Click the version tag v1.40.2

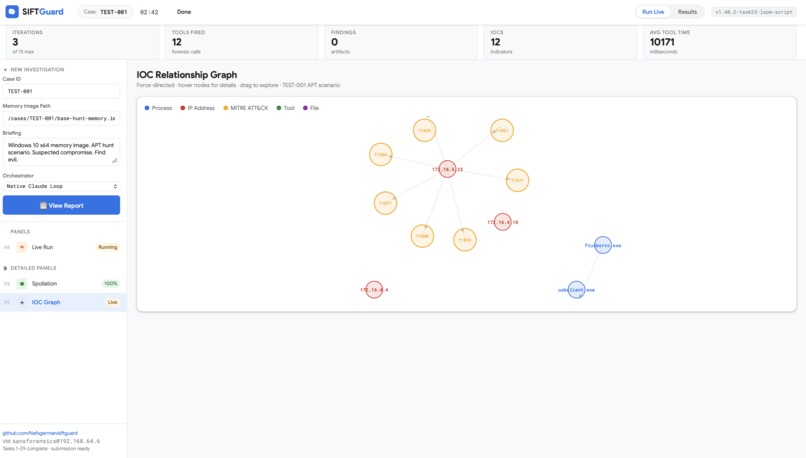pyautogui.click(x=754, y=12)
